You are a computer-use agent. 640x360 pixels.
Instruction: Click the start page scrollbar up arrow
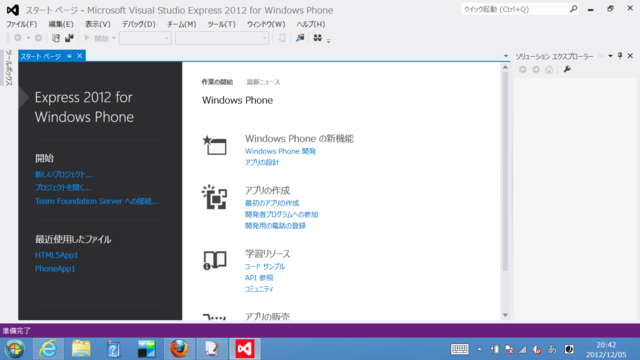505,67
